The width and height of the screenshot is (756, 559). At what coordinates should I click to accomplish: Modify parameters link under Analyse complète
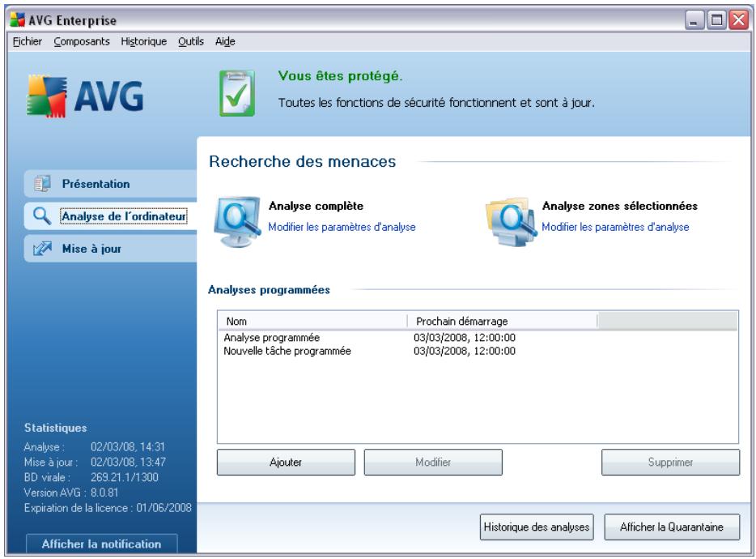click(x=342, y=227)
